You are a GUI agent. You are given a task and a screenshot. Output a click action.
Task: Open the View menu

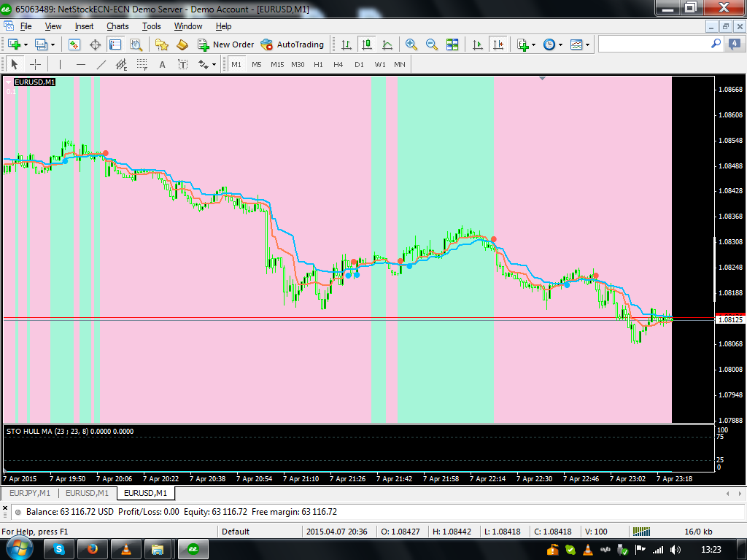[53, 26]
